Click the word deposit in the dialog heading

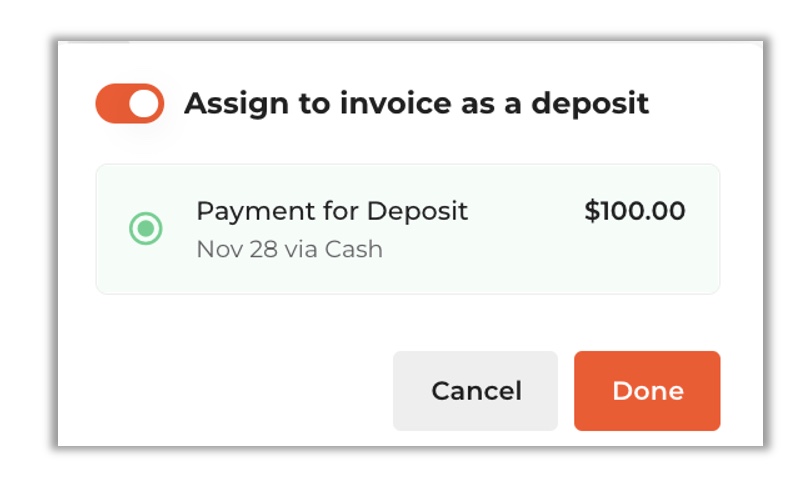tap(590, 104)
